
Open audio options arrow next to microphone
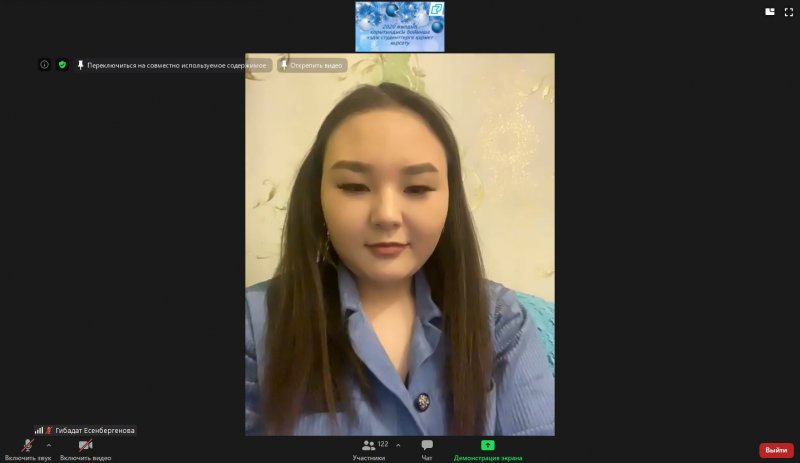click(48, 446)
